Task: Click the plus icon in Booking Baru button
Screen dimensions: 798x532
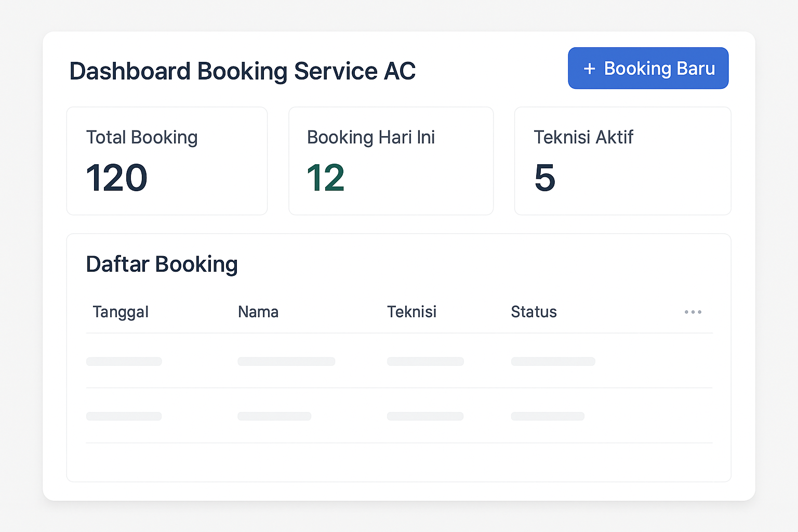Action: click(x=589, y=69)
